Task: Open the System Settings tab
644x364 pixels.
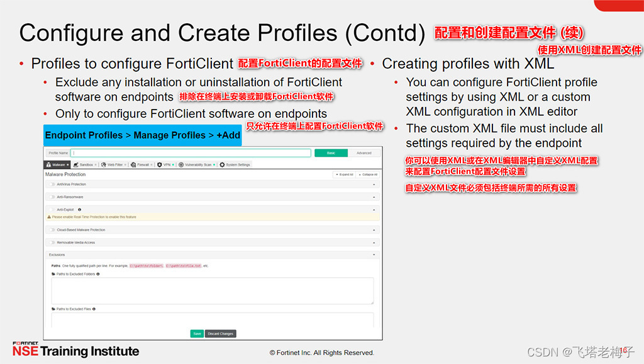Action: click(235, 164)
